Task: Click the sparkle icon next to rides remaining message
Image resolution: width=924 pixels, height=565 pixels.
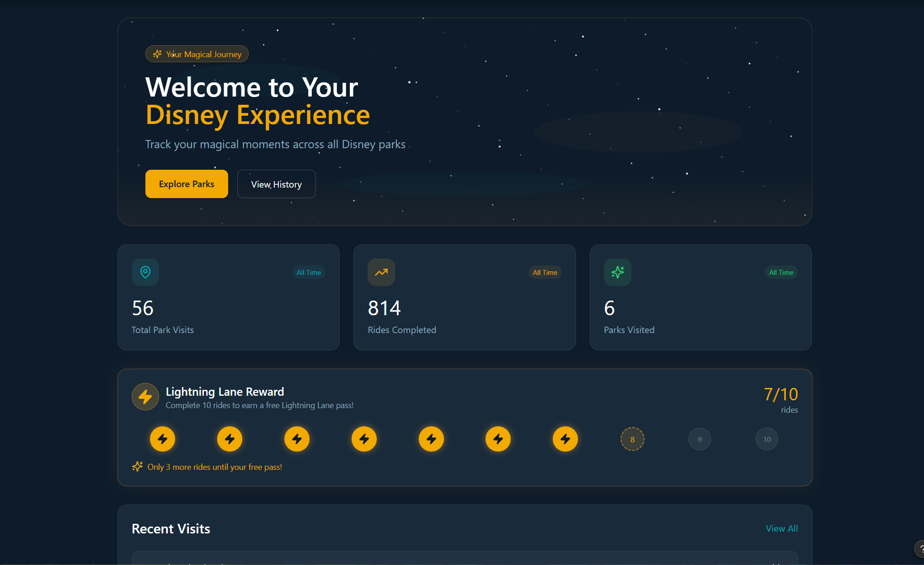Action: coord(137,466)
